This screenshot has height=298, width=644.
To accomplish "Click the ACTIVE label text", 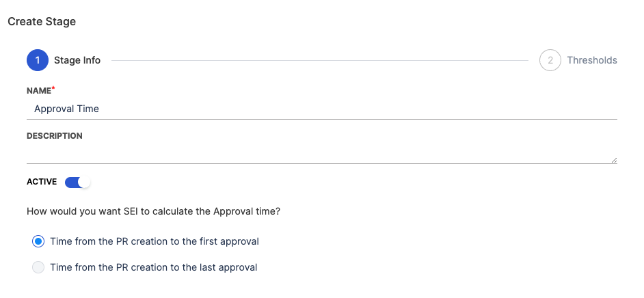I will [42, 182].
